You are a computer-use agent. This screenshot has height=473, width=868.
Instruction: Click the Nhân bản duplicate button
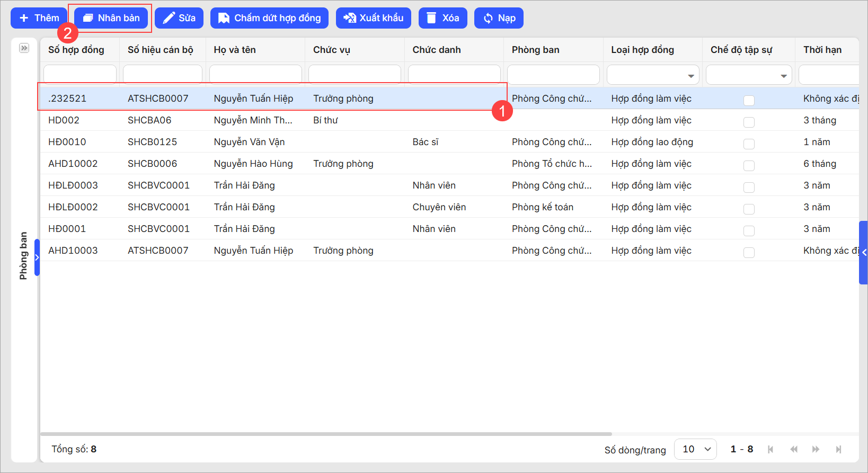click(111, 18)
